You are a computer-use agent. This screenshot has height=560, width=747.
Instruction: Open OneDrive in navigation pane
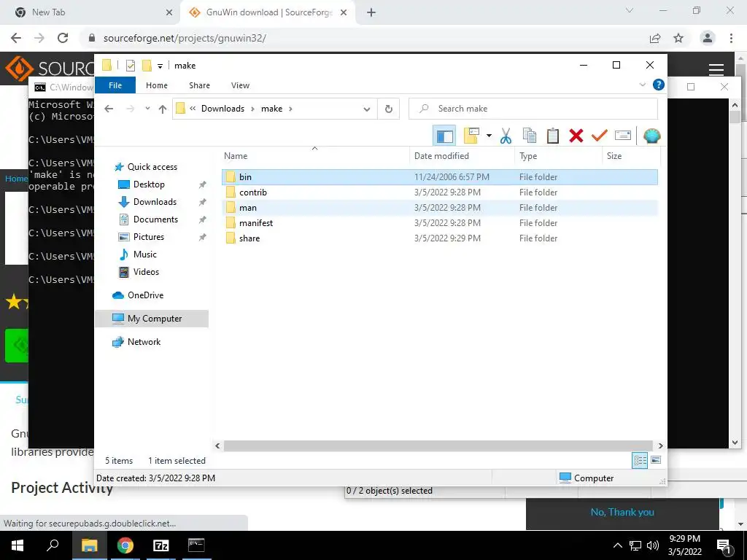145,295
